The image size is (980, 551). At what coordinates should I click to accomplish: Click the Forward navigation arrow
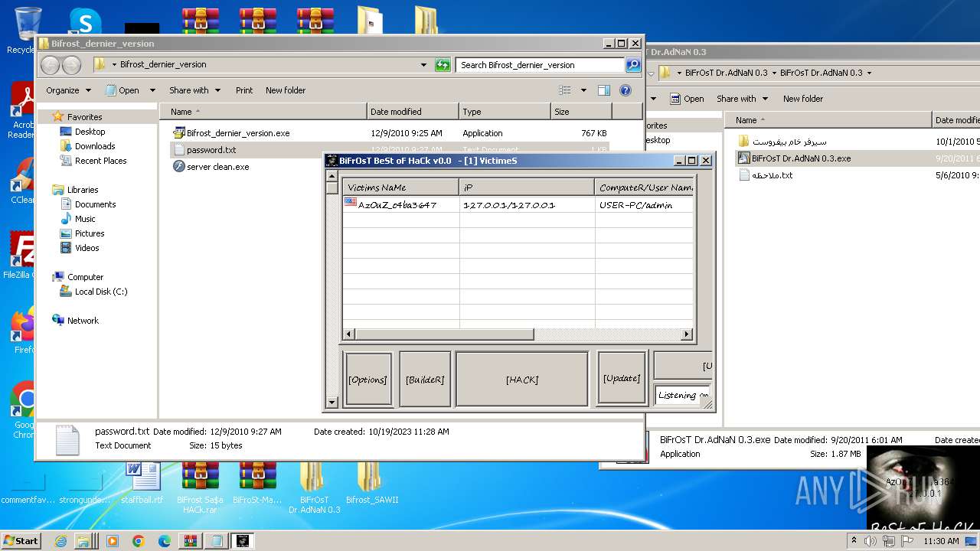pyautogui.click(x=71, y=65)
